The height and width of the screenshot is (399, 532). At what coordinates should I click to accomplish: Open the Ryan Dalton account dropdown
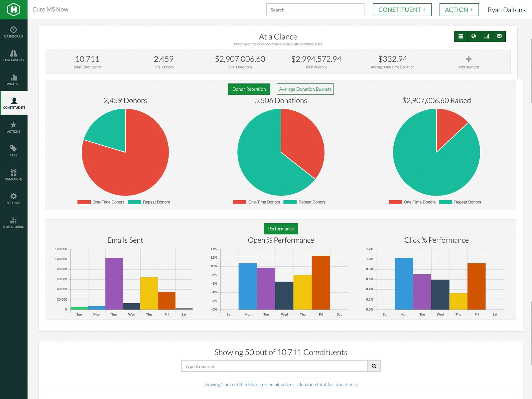coord(506,10)
